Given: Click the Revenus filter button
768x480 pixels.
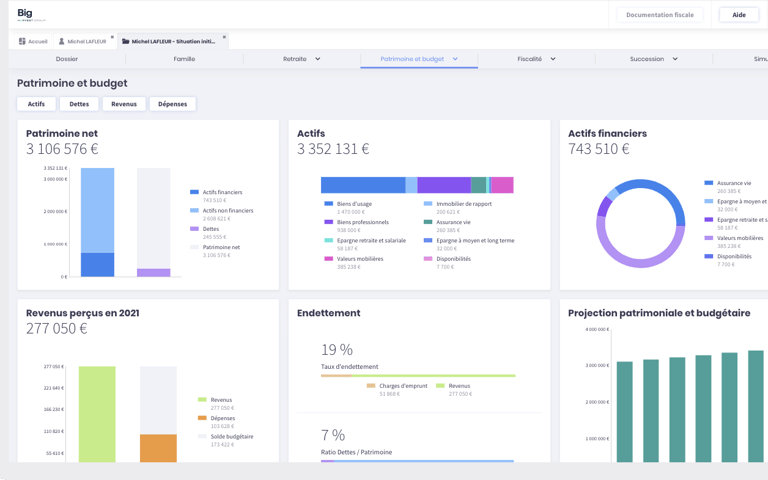Looking at the screenshot, I should [124, 104].
